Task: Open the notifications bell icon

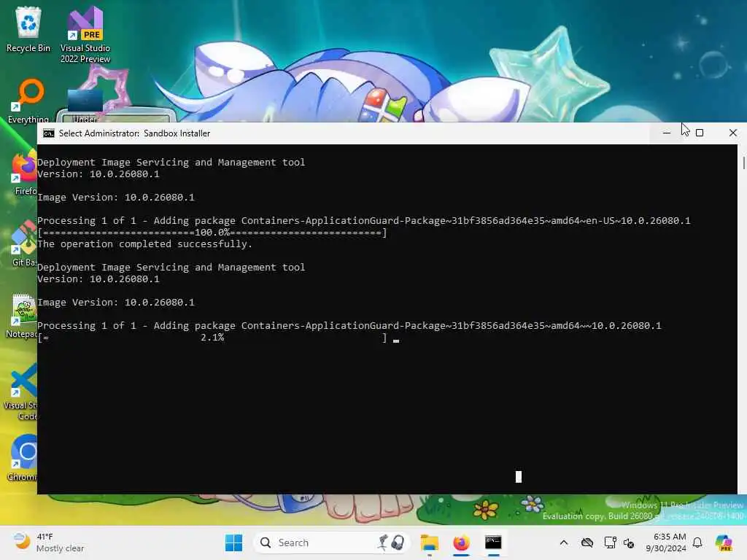Action: [x=697, y=542]
